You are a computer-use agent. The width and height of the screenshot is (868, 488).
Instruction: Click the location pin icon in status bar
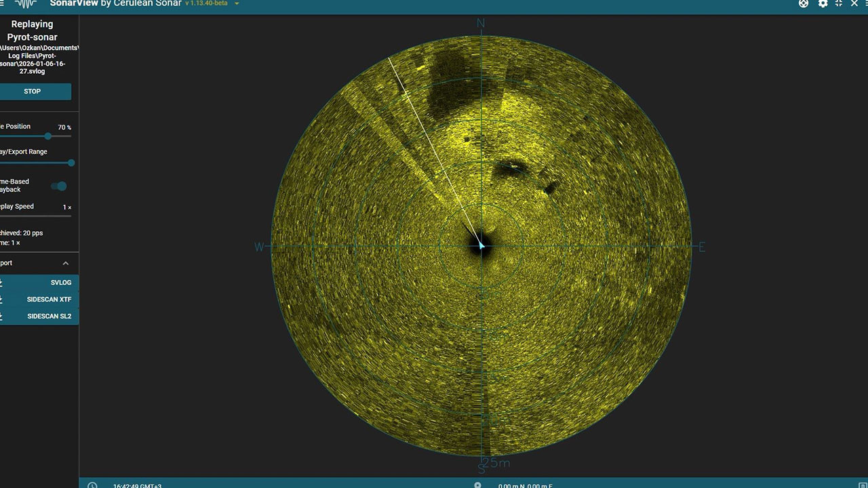click(x=477, y=485)
